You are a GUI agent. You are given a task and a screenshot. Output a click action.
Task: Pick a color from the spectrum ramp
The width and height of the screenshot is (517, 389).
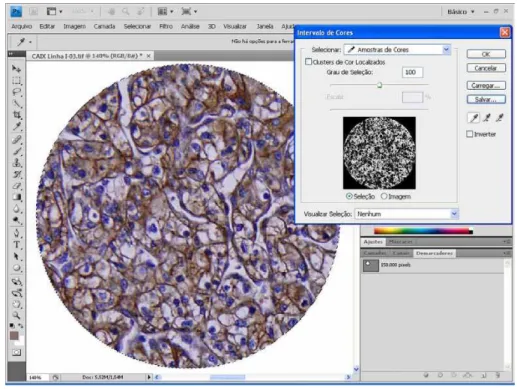(x=423, y=231)
